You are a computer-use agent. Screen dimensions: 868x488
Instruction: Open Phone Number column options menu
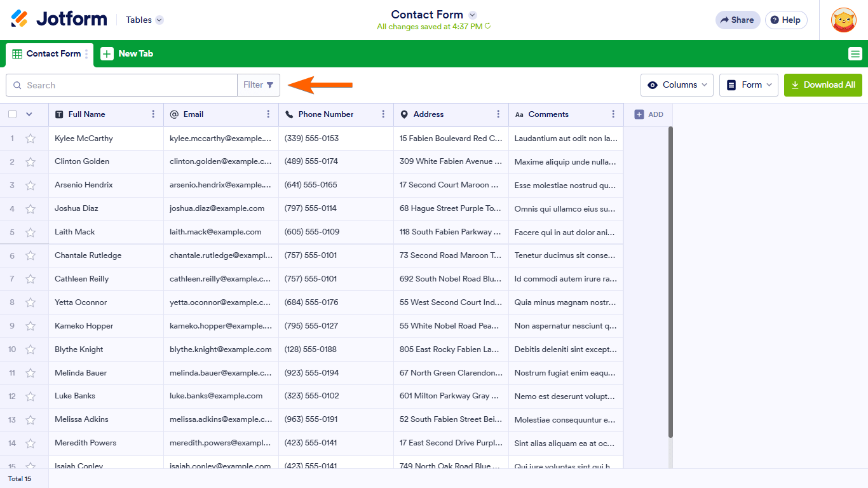[383, 114]
